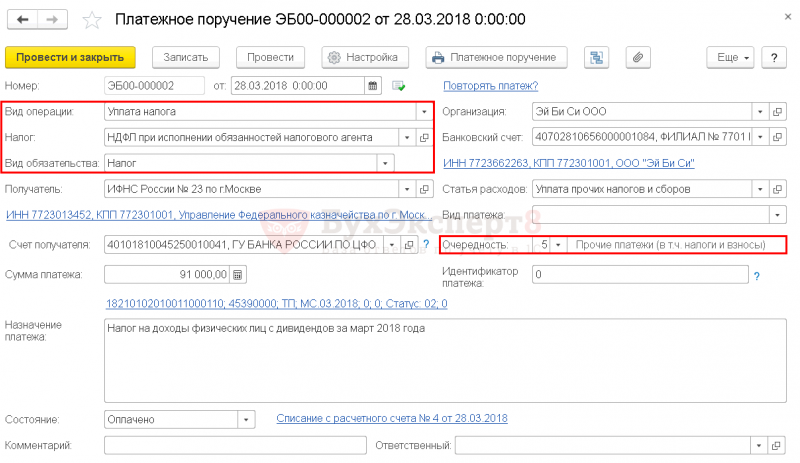Print the Платежное поручение form
Viewport: 800px width, 463px height.
click(x=496, y=57)
